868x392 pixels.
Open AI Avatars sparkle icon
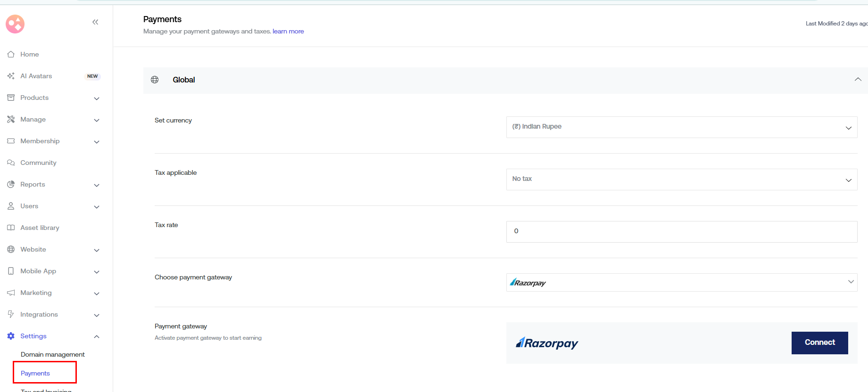pos(11,76)
